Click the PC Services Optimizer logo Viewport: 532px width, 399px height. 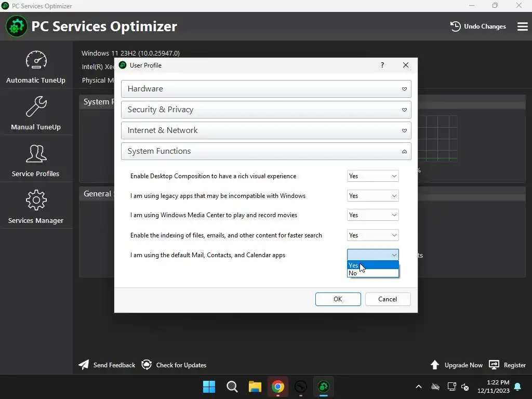tap(16, 26)
